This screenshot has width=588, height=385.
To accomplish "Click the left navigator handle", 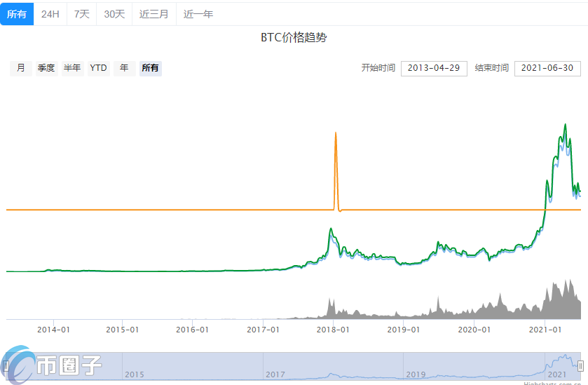I will pos(6,365).
